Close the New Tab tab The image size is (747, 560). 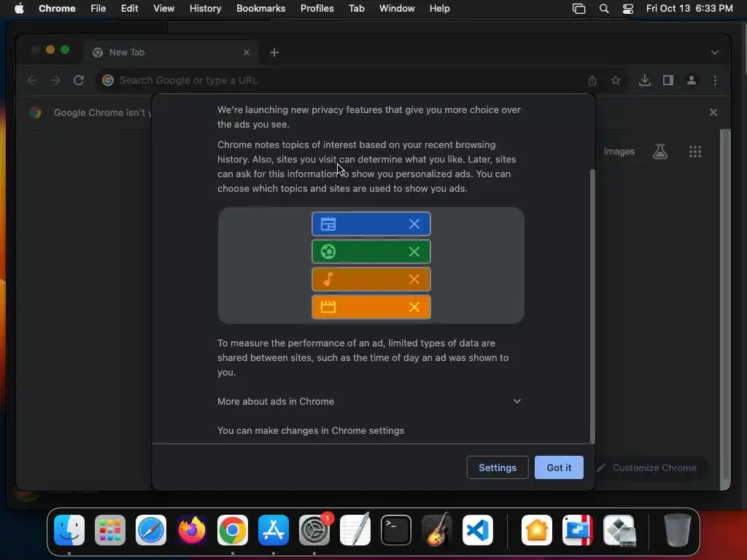247,52
